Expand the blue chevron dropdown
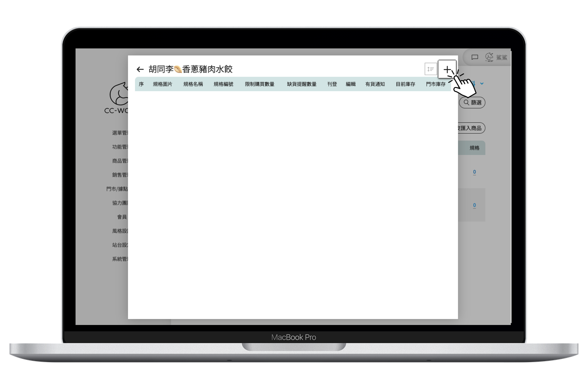This screenshot has width=588, height=374. [482, 84]
